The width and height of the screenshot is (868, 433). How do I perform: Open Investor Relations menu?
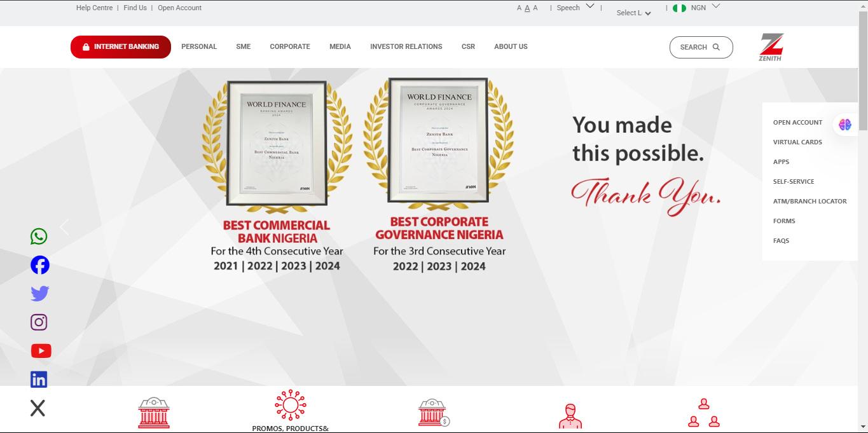pyautogui.click(x=406, y=46)
